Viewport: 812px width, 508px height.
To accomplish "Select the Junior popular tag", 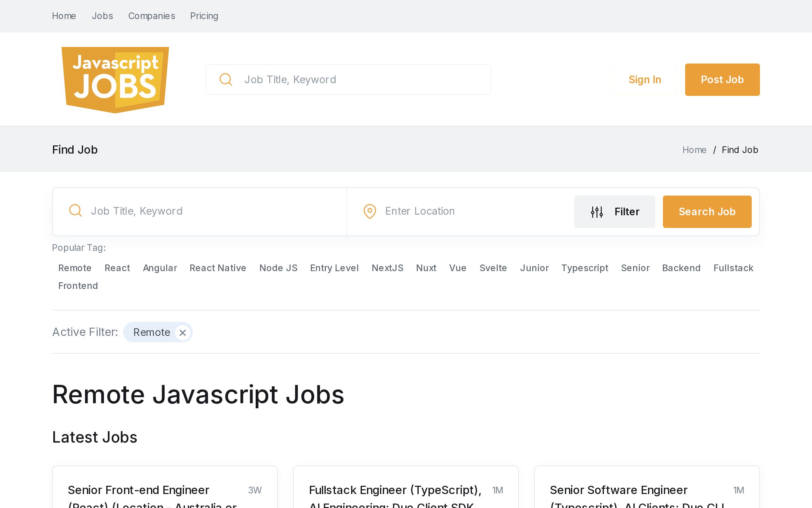I will (534, 268).
